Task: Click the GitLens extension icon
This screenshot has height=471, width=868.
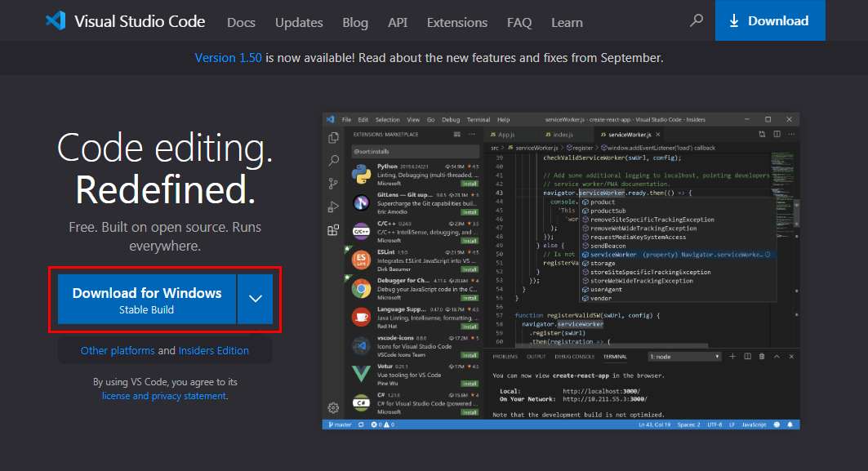Action: coord(361,203)
